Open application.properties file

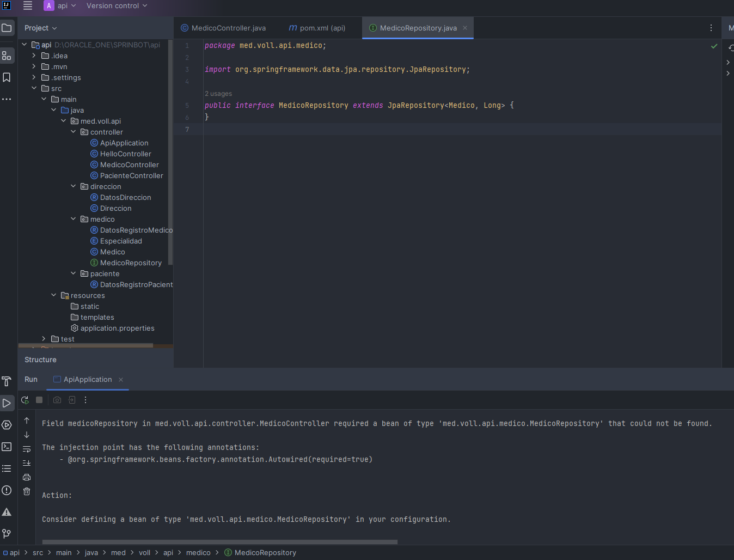[x=112, y=328]
